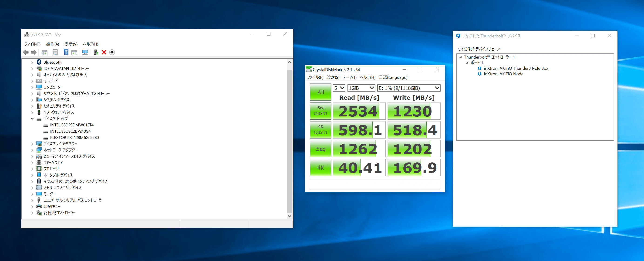
Task: Click the disable device down-arrow icon
Action: [112, 52]
